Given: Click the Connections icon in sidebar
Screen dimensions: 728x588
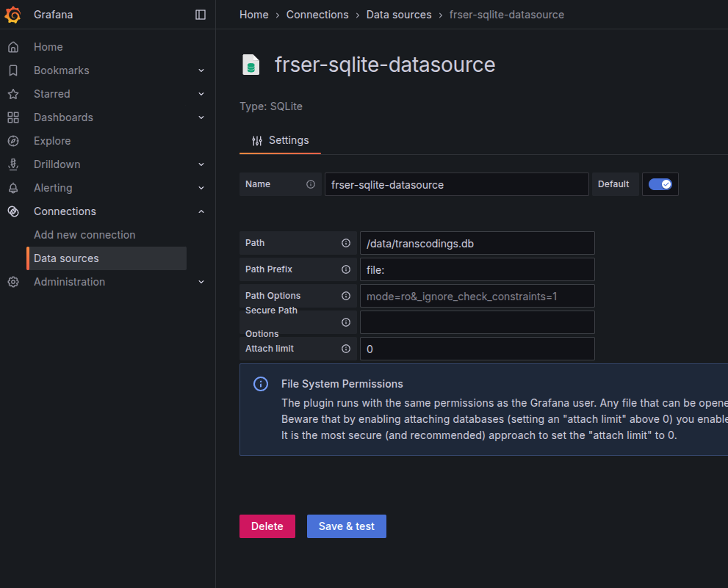Looking at the screenshot, I should 13,211.
